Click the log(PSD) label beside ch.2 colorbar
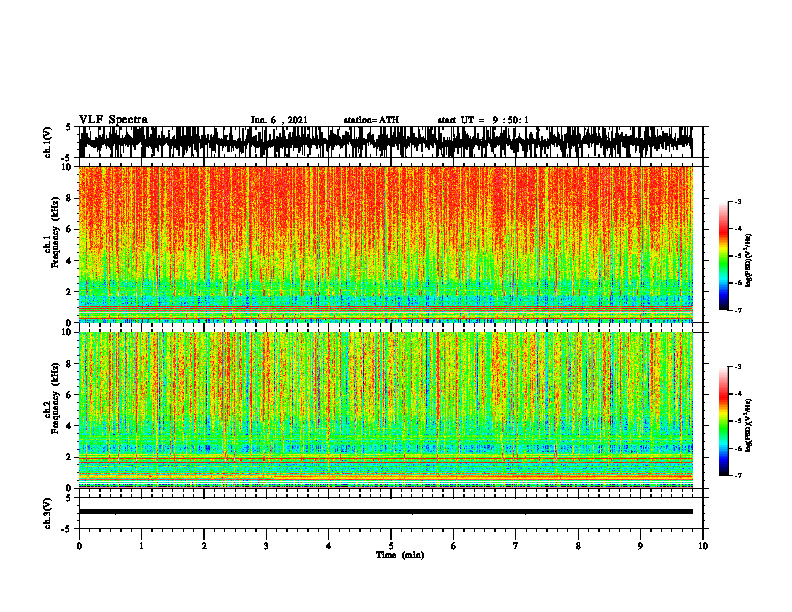 (x=749, y=425)
